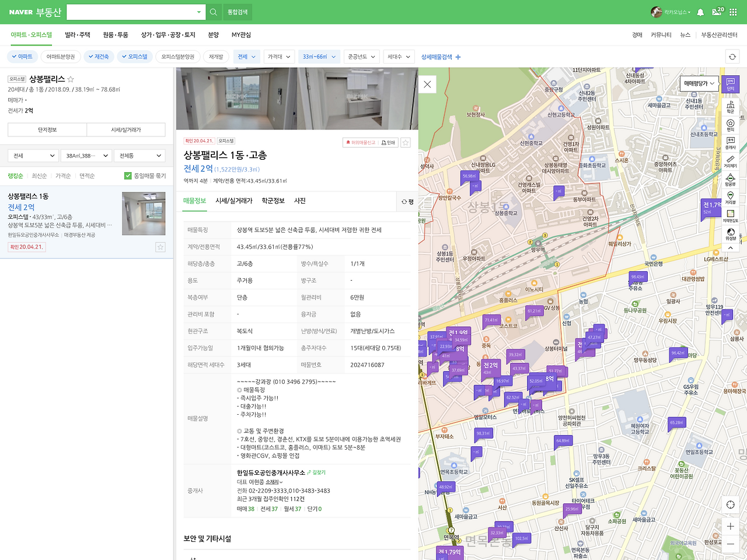Open the 학군정보 detail tab
The width and height of the screenshot is (747, 560).
pyautogui.click(x=273, y=201)
